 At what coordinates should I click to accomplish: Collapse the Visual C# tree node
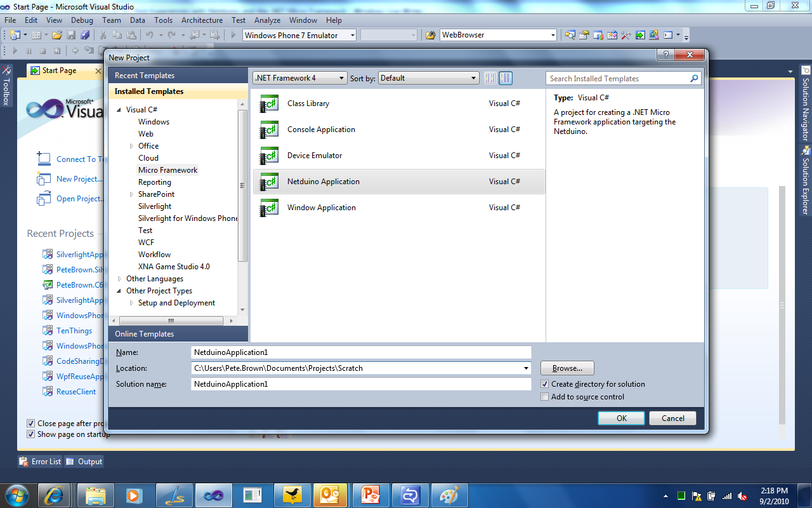coord(119,110)
